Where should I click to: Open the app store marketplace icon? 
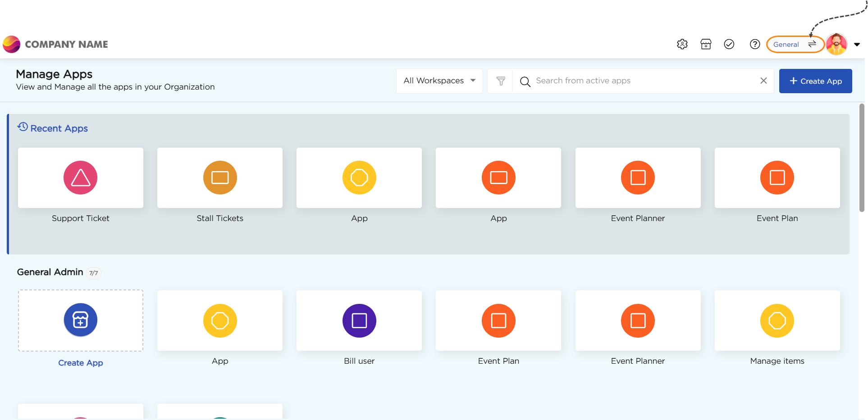706,44
